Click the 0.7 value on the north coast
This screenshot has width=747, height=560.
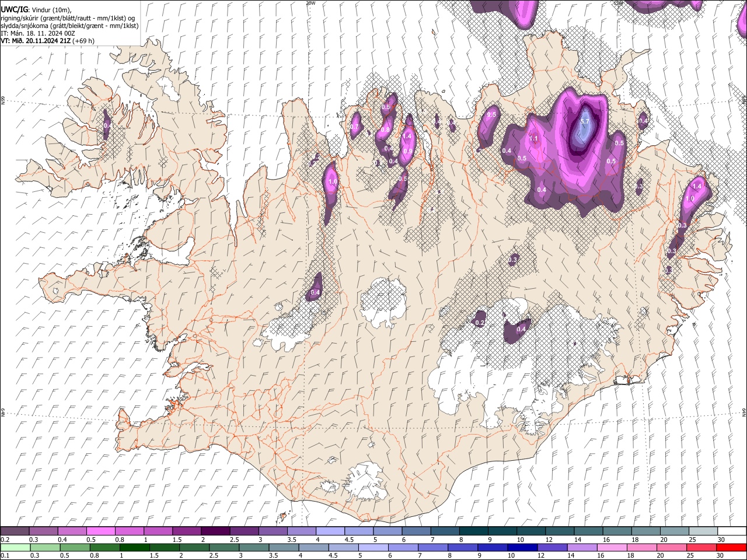[x=355, y=127]
